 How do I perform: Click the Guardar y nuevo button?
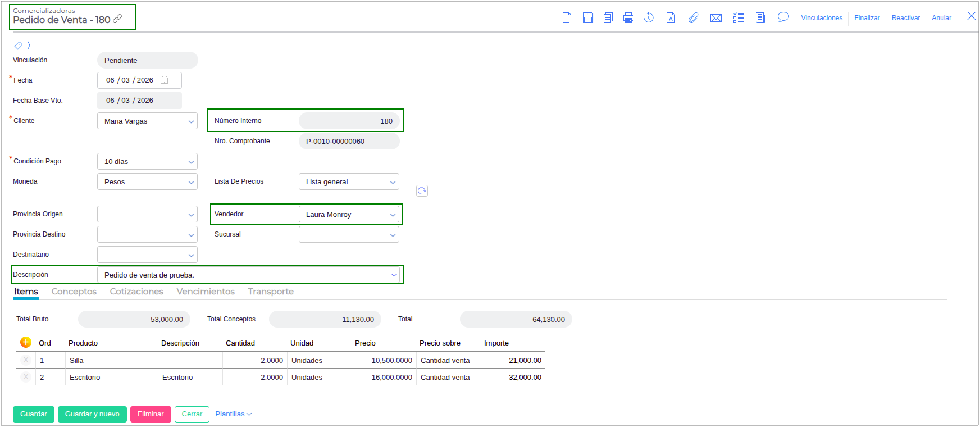tap(92, 414)
